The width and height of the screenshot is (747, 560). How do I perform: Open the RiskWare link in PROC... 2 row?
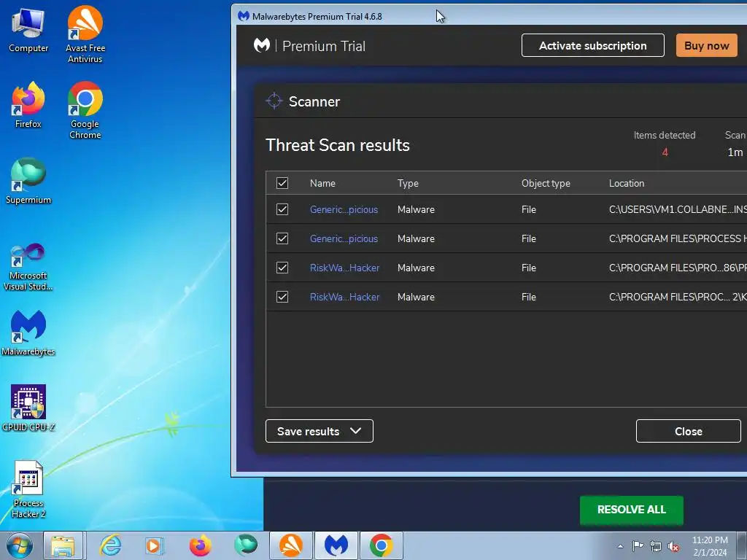pos(344,297)
